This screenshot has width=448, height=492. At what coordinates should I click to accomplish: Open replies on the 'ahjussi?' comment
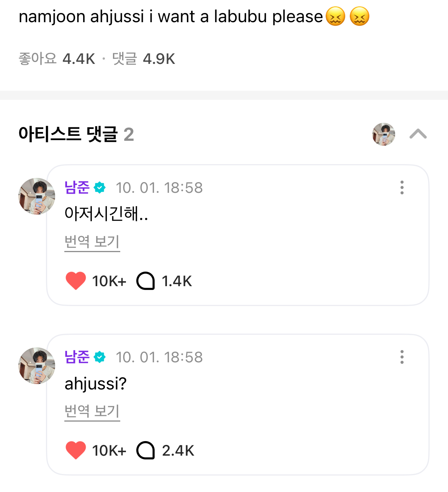[x=146, y=450]
